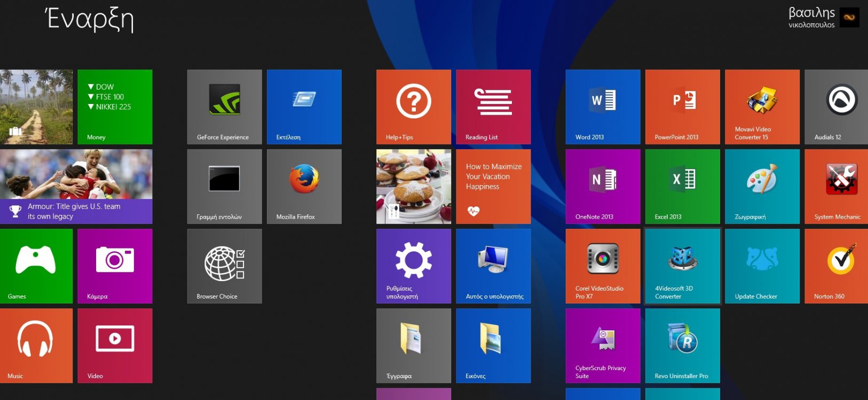Screen dimensions: 868x400
Task: Launch System Mechanic tile
Action: point(837,186)
